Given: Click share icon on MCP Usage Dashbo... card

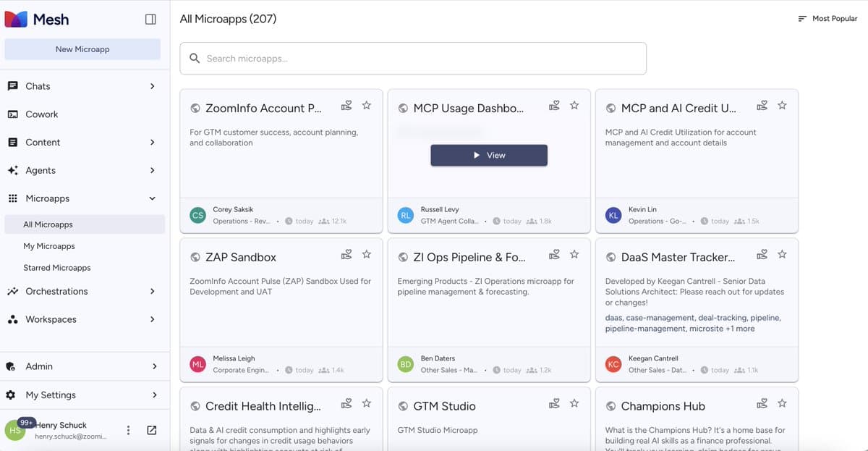Looking at the screenshot, I should 554,106.
